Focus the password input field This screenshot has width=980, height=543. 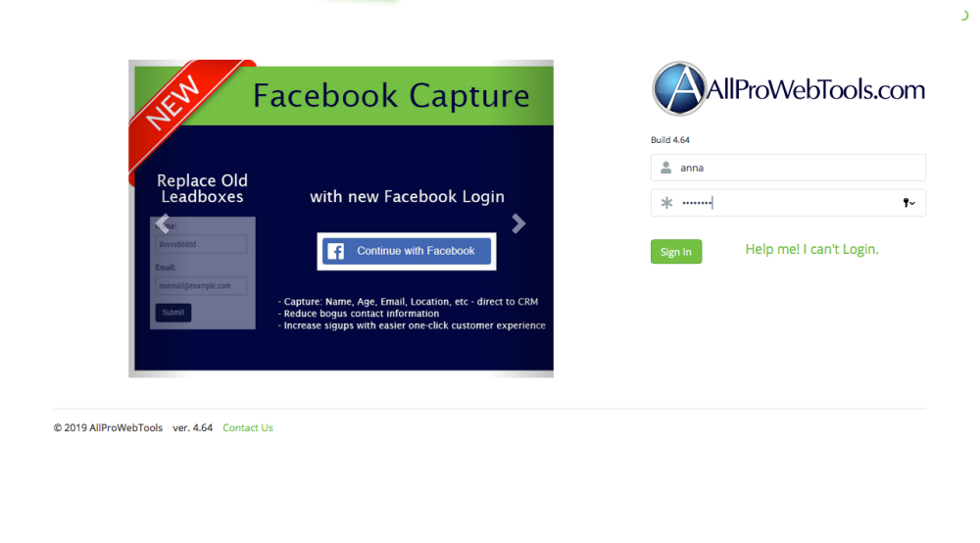pyautogui.click(x=788, y=203)
